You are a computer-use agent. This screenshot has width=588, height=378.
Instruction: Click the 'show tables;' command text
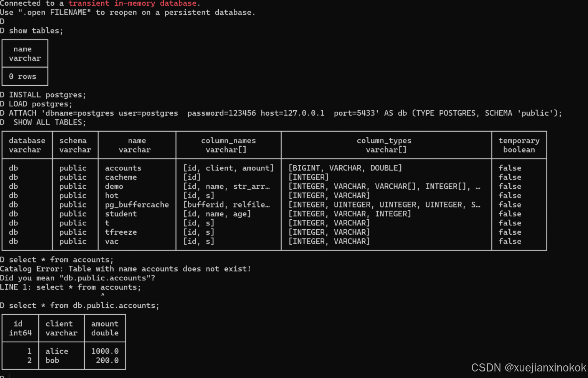(36, 31)
